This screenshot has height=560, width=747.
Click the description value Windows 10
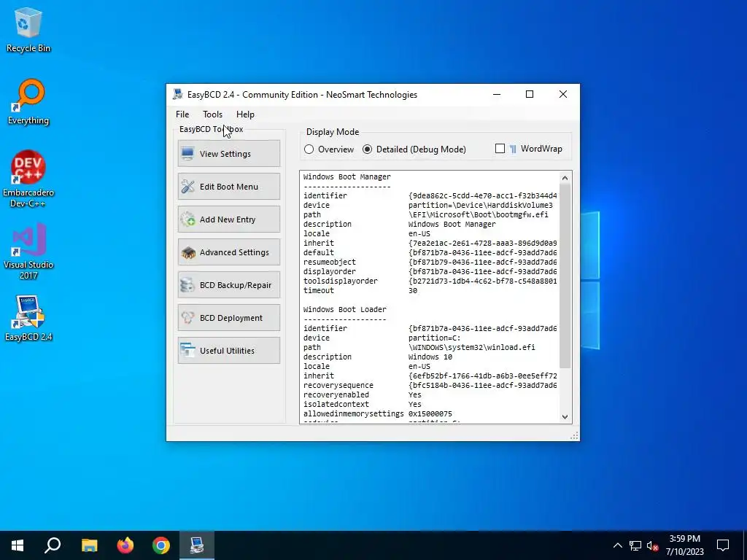click(430, 357)
